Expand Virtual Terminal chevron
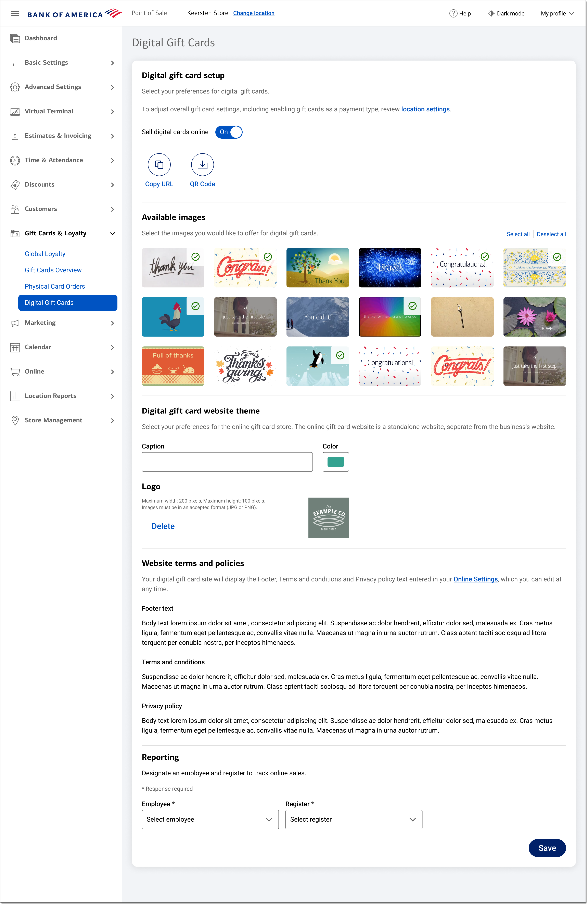The image size is (588, 905). pyautogui.click(x=113, y=111)
